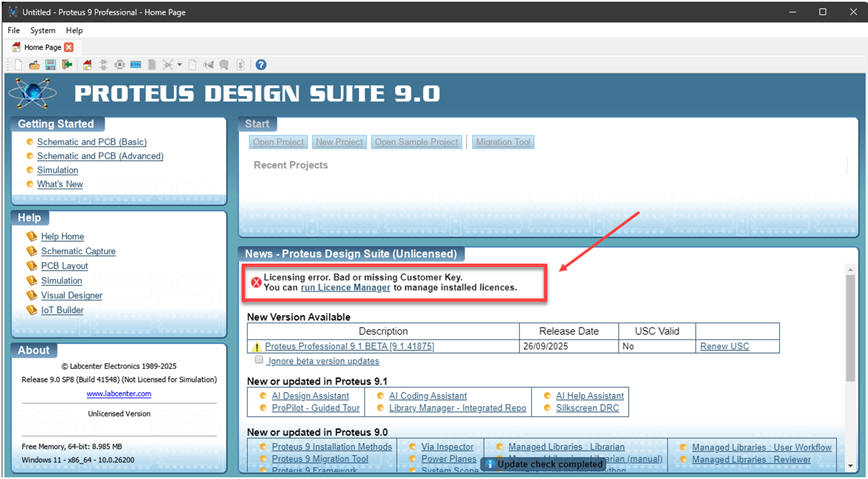The image size is (868, 479).
Task: Open the Proteus 9 Migration Tool link
Action: tap(320, 459)
